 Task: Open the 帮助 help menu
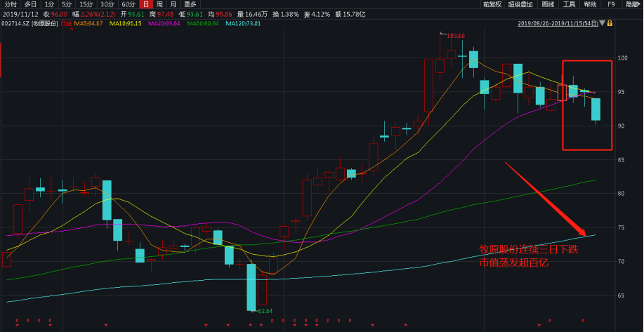590,4
